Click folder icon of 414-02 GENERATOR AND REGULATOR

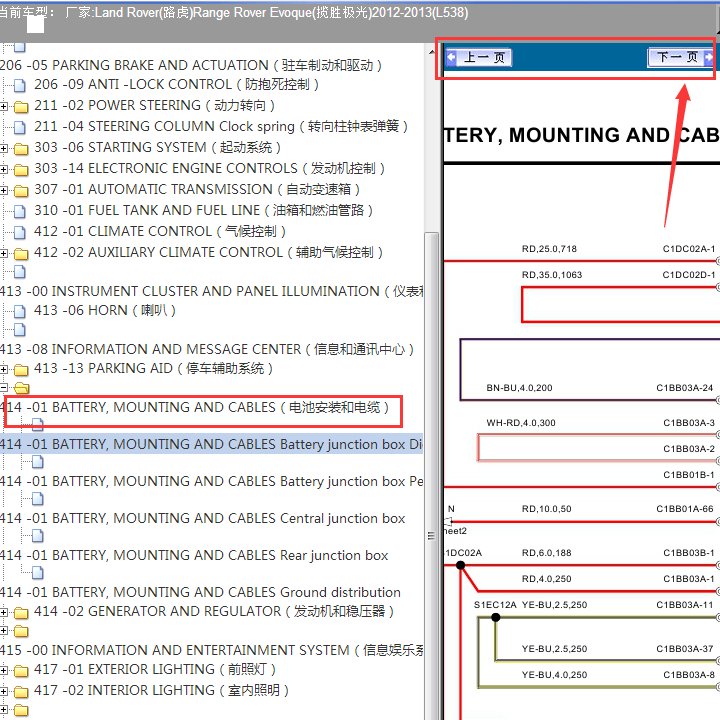point(21,613)
